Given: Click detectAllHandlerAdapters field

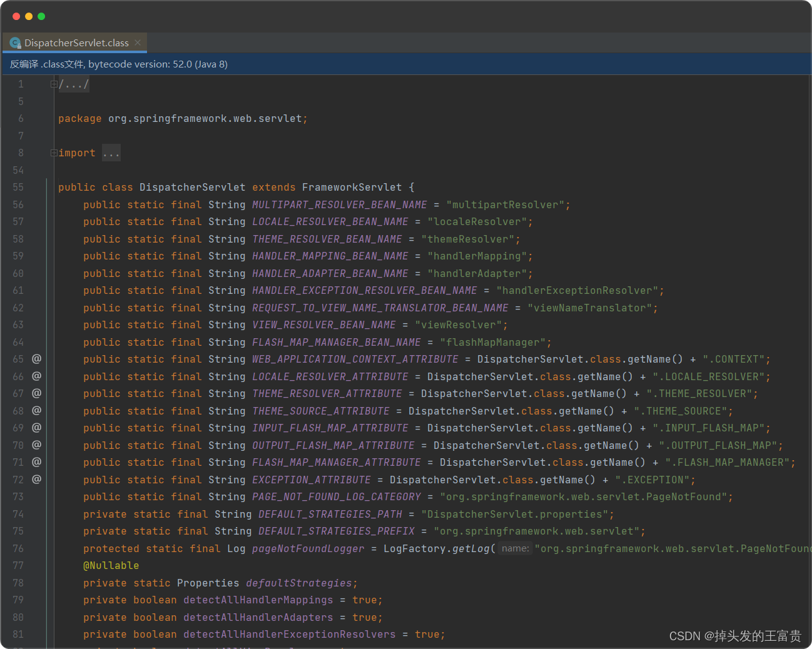Looking at the screenshot, I should pos(258,617).
